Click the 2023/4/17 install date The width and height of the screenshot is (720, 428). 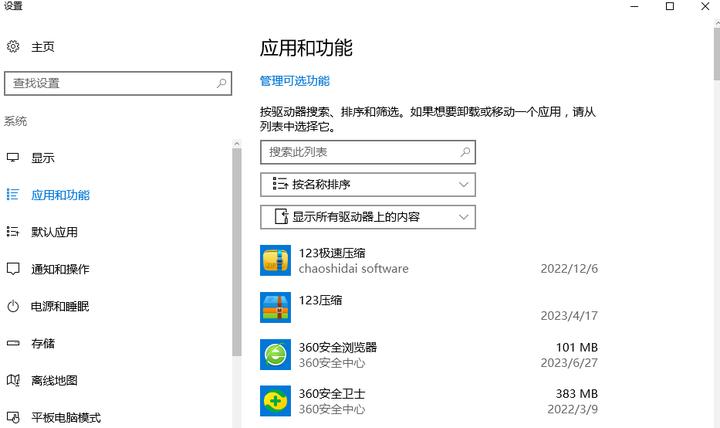(569, 316)
